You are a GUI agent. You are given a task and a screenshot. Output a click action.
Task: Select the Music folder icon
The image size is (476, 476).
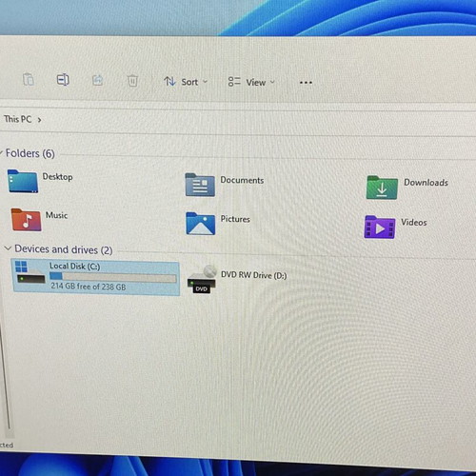pyautogui.click(x=26, y=220)
